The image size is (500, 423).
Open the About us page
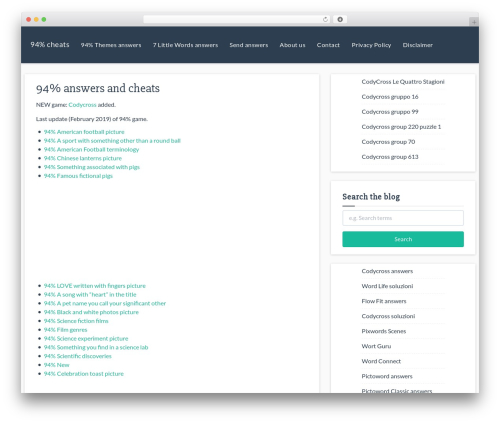coord(292,45)
